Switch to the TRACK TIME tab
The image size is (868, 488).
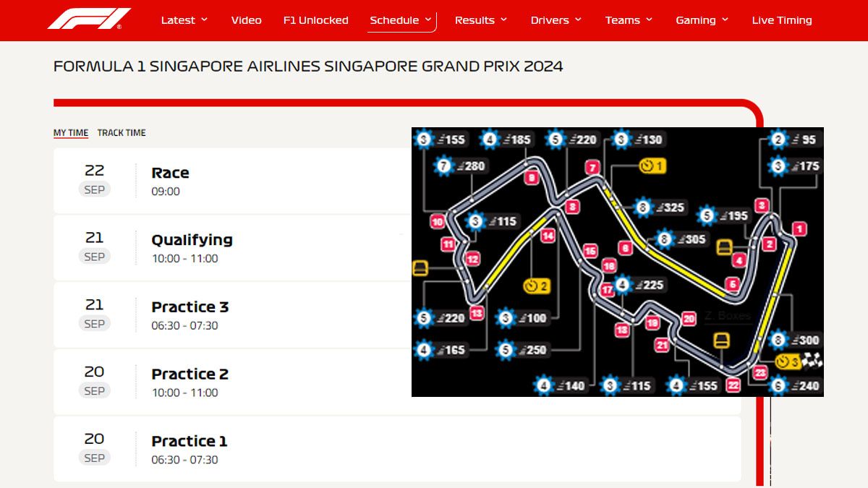coord(122,133)
